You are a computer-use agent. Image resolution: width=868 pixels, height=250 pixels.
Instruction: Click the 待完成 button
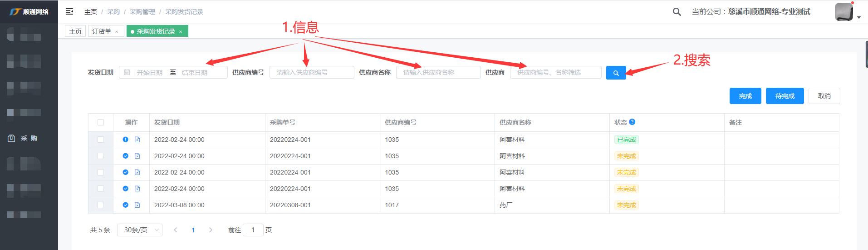[x=785, y=96]
